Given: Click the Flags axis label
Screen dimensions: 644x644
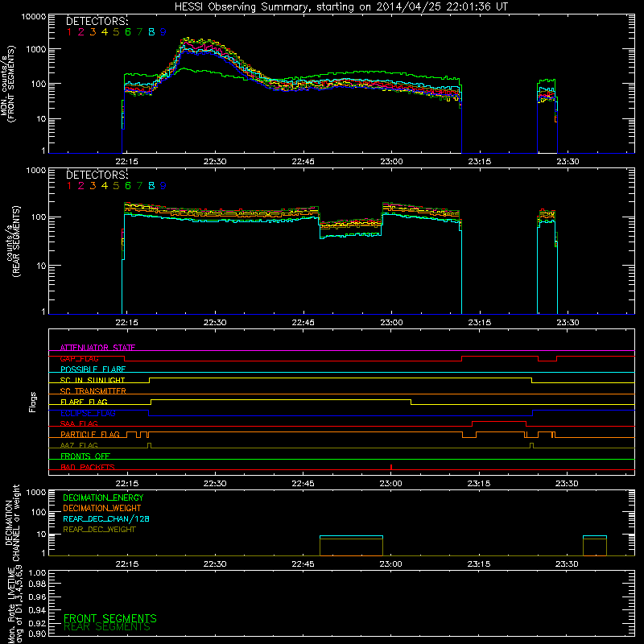Looking at the screenshot, I should click(32, 402).
